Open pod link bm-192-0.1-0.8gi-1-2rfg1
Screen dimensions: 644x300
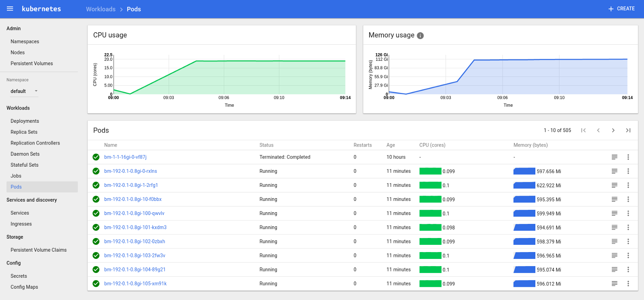(131, 185)
